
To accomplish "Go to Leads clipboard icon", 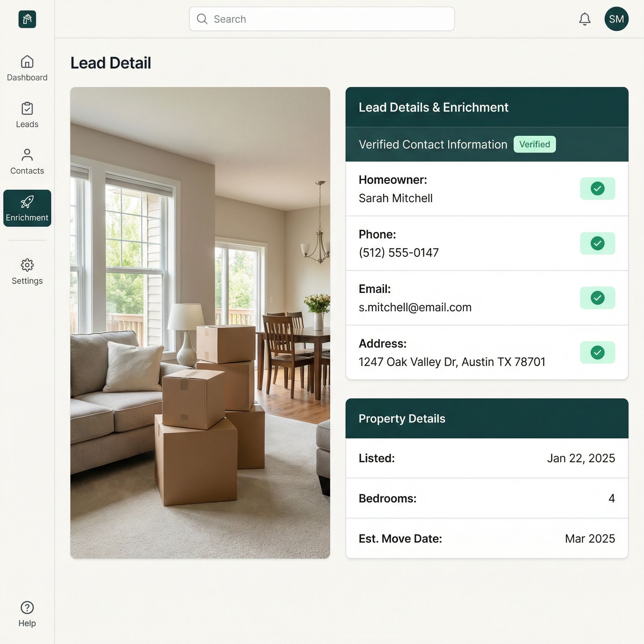I will click(27, 108).
